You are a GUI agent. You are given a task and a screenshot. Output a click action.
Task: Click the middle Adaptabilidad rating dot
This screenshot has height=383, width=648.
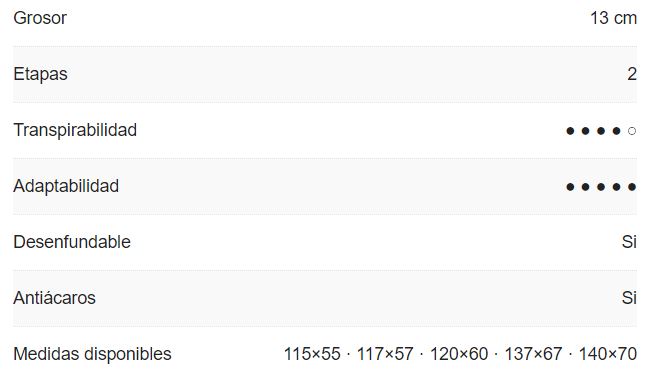point(601,187)
